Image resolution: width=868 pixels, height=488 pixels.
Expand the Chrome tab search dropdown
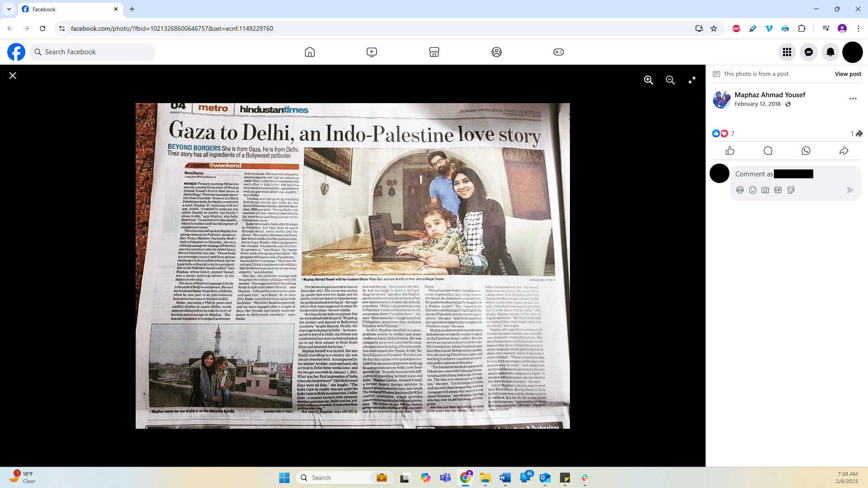coord(9,9)
